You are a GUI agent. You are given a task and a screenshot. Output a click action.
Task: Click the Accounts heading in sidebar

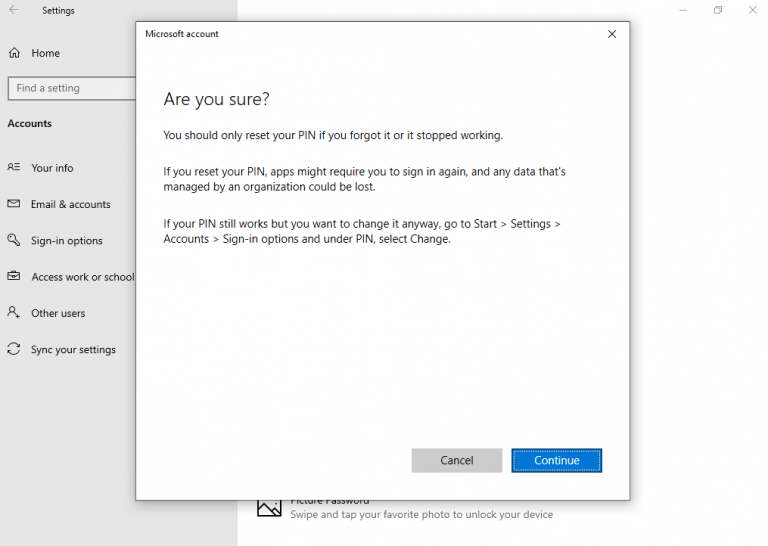29,123
